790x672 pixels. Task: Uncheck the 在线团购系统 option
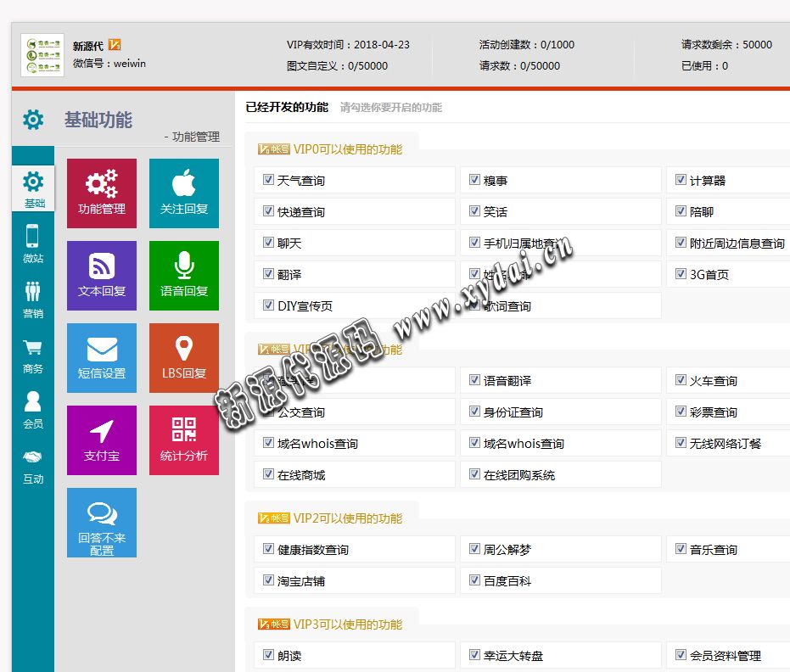coord(474,474)
